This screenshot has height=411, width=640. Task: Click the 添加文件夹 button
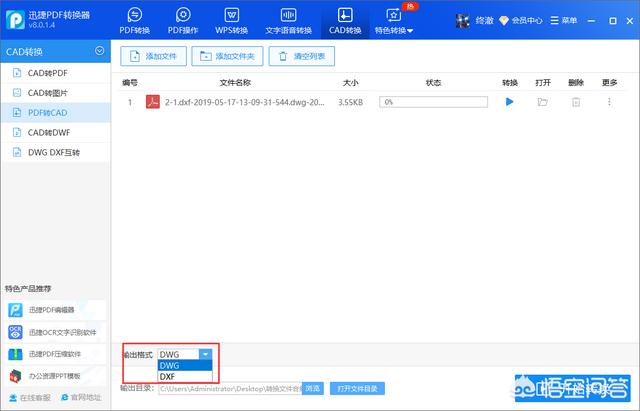tap(227, 56)
